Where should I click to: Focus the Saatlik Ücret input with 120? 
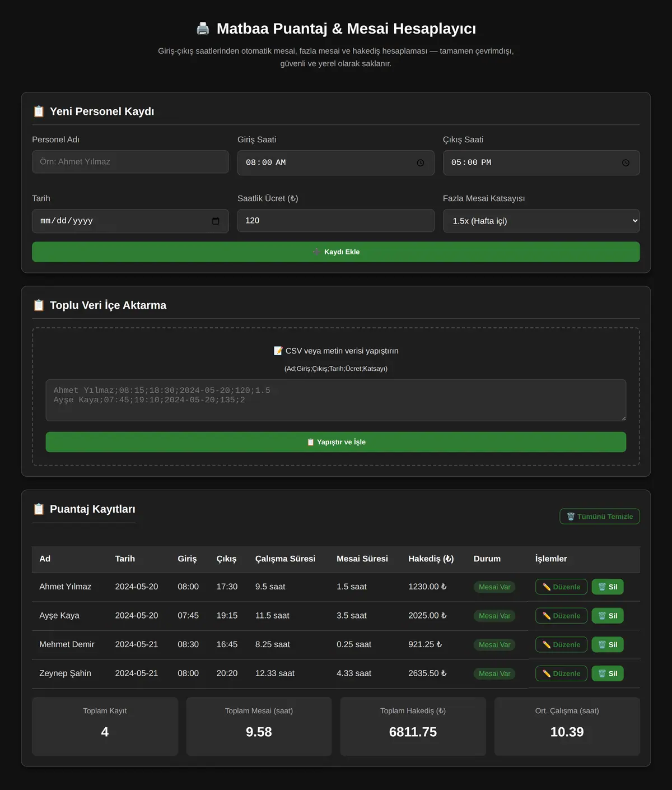[x=336, y=221]
